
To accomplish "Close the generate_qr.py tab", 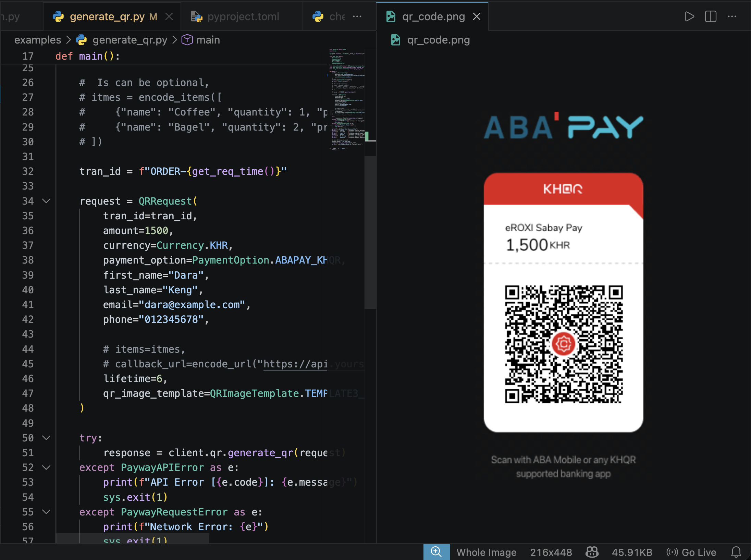I will tap(169, 16).
